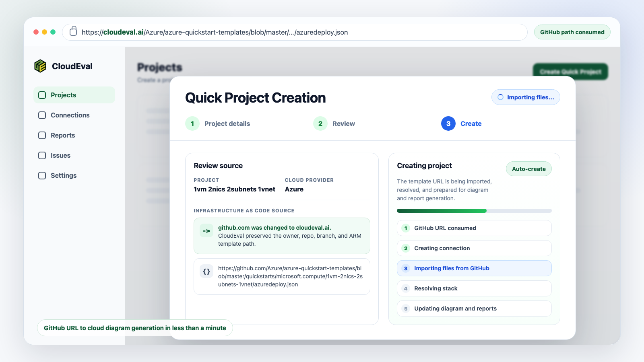
Task: Click the Importing files… status badge
Action: coord(526,97)
